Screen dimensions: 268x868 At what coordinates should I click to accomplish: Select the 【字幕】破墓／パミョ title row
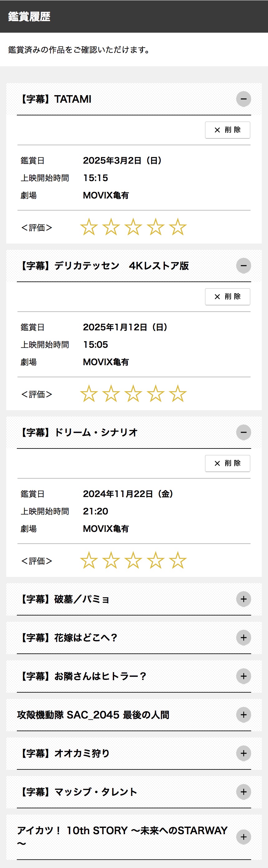(x=134, y=599)
